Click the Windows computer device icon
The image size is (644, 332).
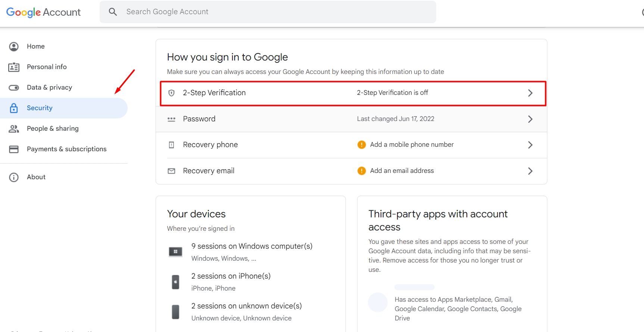(175, 252)
